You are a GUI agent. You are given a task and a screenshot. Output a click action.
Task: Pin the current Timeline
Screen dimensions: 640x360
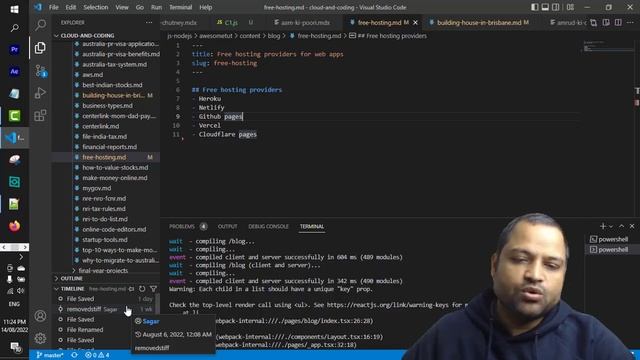[x=131, y=289]
